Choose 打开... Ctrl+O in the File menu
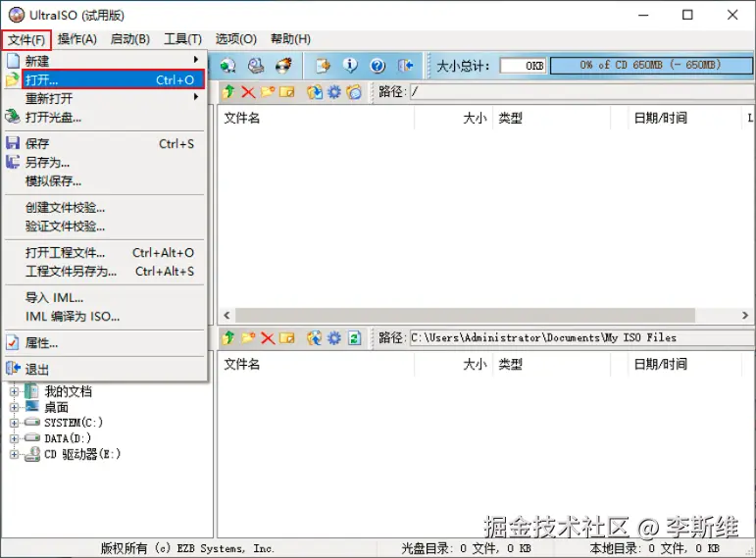 (113, 79)
